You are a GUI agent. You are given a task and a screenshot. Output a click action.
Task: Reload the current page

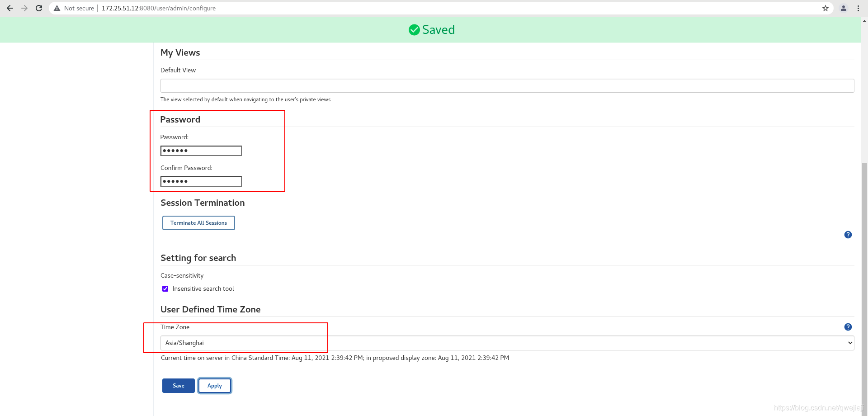coord(39,8)
